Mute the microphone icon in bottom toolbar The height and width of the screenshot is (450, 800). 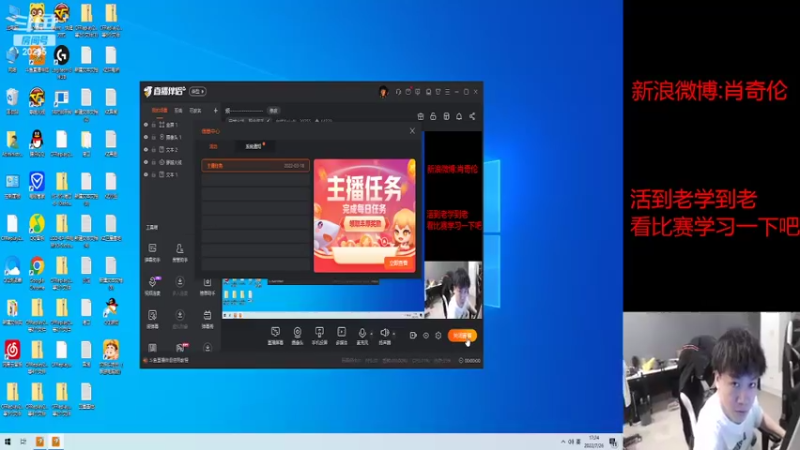[x=362, y=335]
